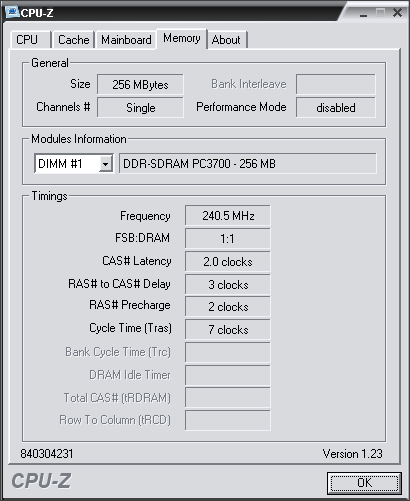
Task: Click the 256 MBytes size field
Action: [140, 84]
